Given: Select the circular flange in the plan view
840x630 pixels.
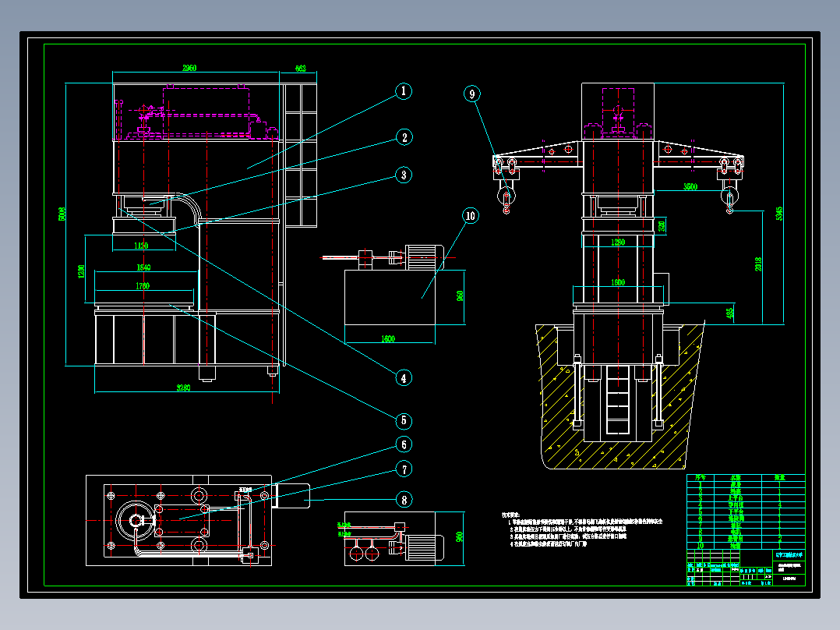Looking at the screenshot, I should (136, 521).
